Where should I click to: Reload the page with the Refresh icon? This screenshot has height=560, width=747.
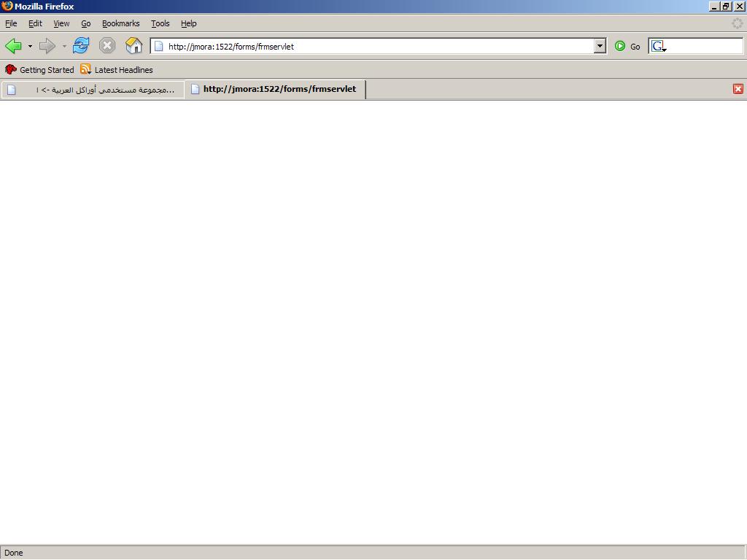point(81,46)
